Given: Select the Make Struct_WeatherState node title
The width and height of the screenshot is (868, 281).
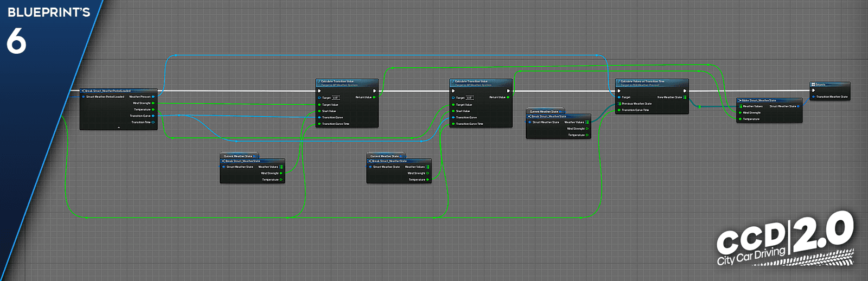Looking at the screenshot, I should (x=759, y=100).
